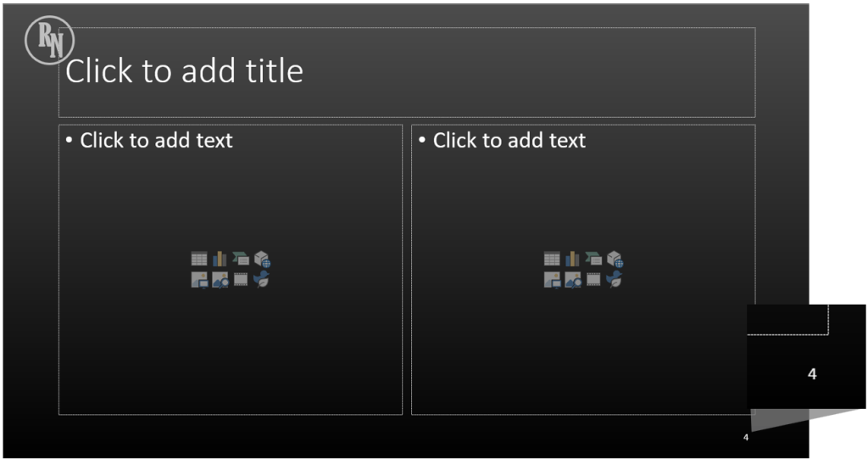Insert SmartArt graphic in right placeholder

pyautogui.click(x=593, y=259)
